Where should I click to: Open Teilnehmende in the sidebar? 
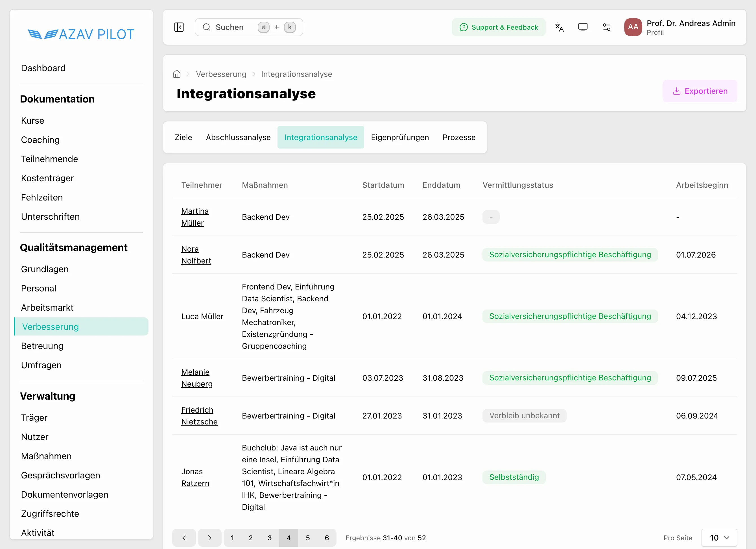50,159
